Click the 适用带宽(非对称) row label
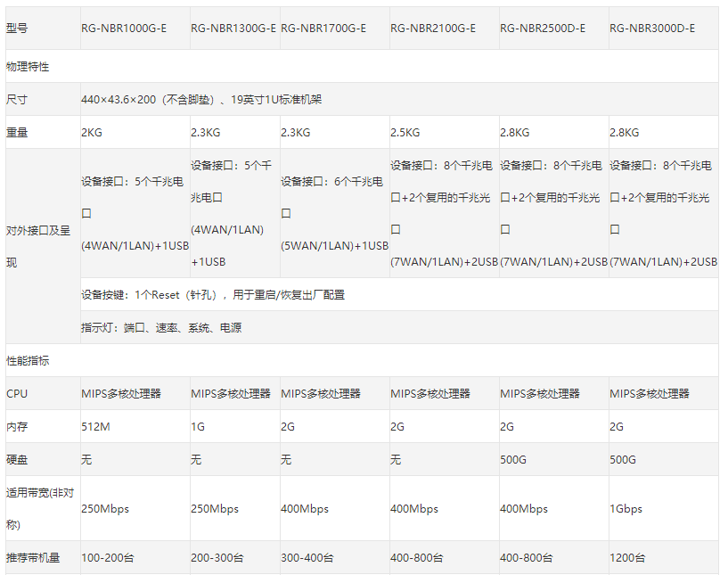This screenshot has width=728, height=575. tap(40, 508)
